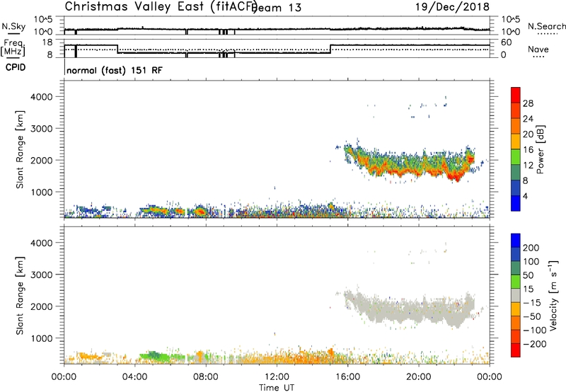Image resolution: width=566 pixels, height=392 pixels.
Task: Click the 'Freq. [MHz]' axis label
Action: click(x=13, y=48)
